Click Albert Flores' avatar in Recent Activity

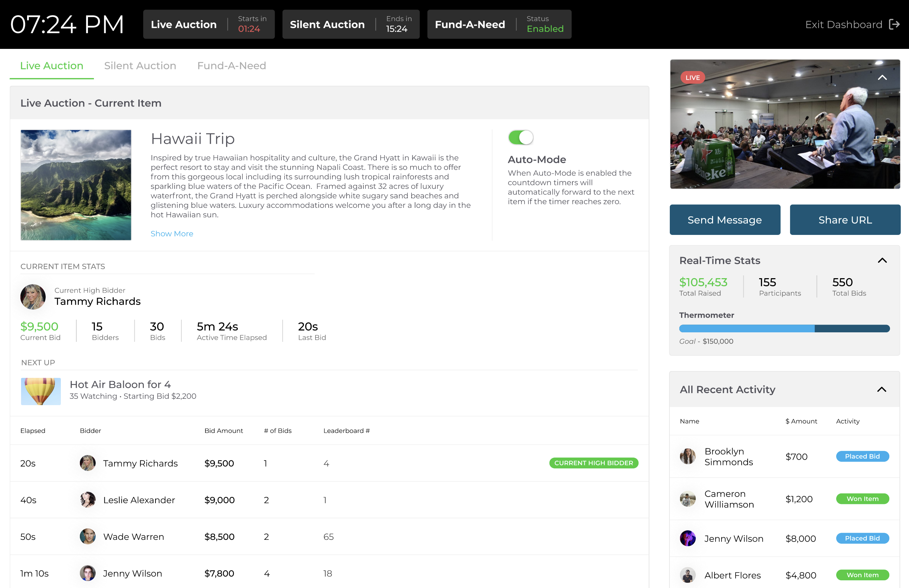pyautogui.click(x=687, y=575)
